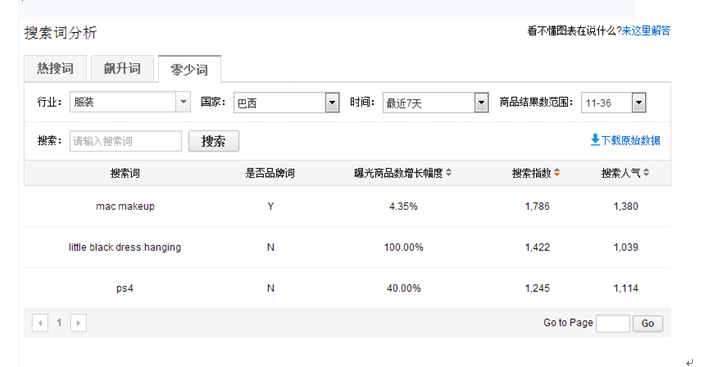Viewport: 725px width, 367px height.
Task: Sort by 曝光商品数增长幅度 sort arrows
Action: coord(449,173)
